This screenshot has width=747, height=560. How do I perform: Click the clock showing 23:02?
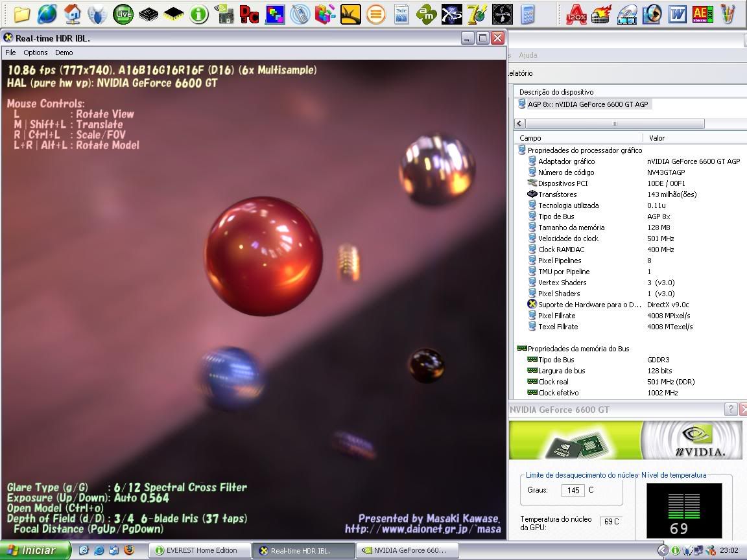(729, 550)
